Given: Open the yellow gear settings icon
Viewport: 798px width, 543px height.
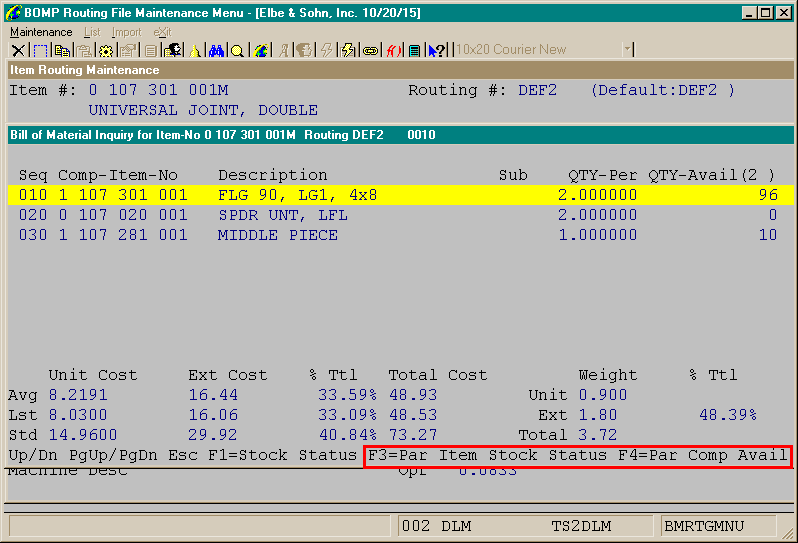Looking at the screenshot, I should pyautogui.click(x=106, y=50).
